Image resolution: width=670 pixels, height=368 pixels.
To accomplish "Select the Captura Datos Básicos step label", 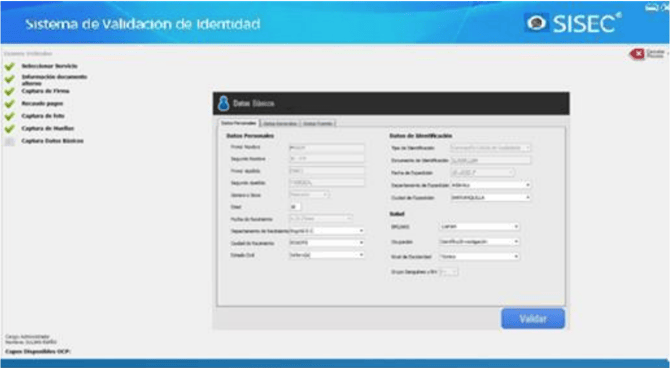I will (x=53, y=141).
